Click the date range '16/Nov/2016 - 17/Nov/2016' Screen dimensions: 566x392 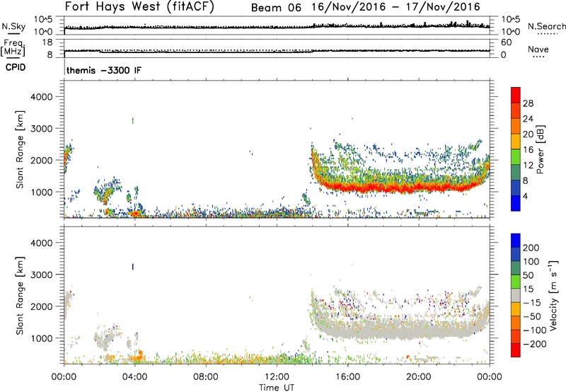point(395,6)
